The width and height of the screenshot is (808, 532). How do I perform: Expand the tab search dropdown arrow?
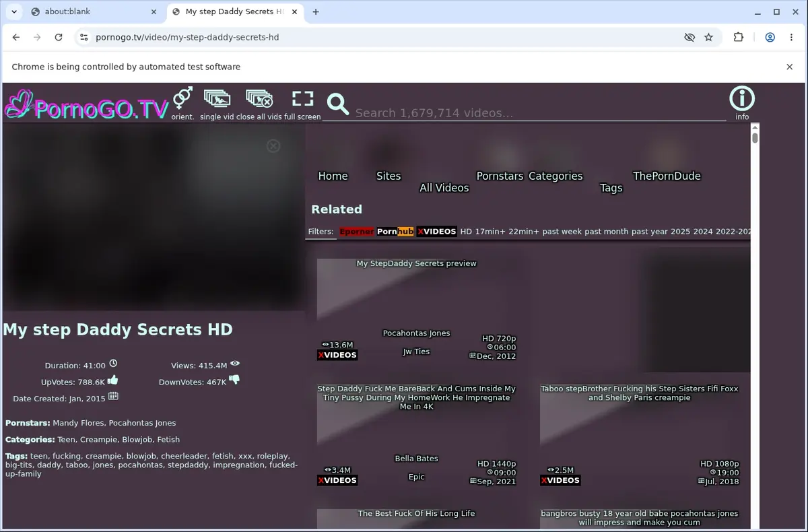point(13,11)
